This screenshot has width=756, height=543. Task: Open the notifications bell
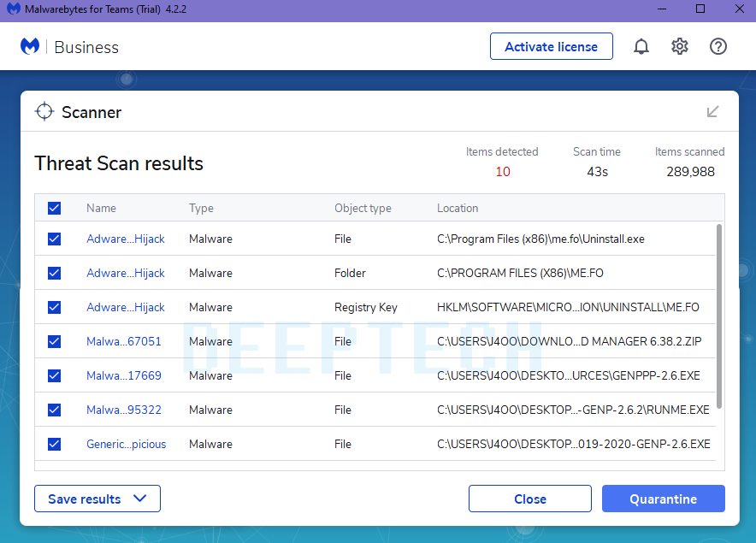tap(641, 47)
